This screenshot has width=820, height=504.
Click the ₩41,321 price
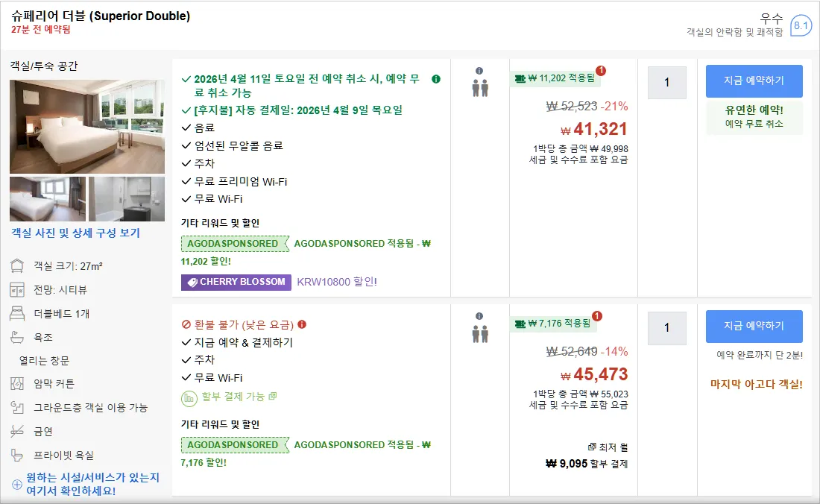pos(593,129)
